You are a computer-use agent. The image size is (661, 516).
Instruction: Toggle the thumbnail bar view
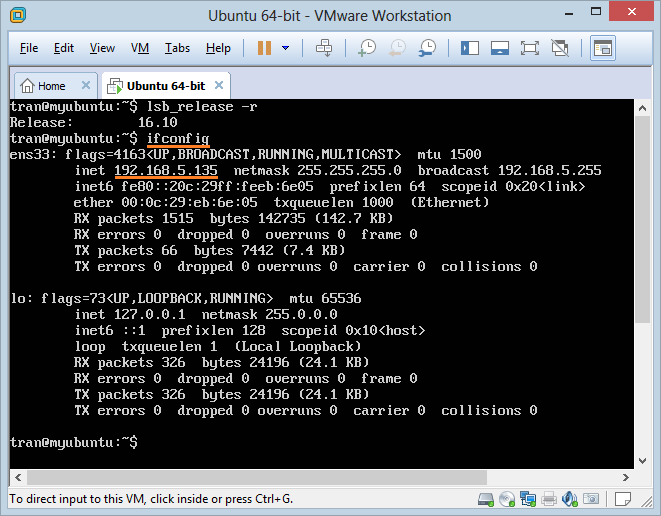(x=500, y=48)
